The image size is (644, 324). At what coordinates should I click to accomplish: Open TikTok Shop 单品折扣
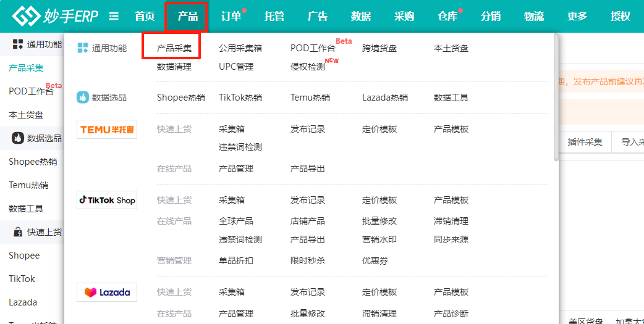click(x=235, y=260)
